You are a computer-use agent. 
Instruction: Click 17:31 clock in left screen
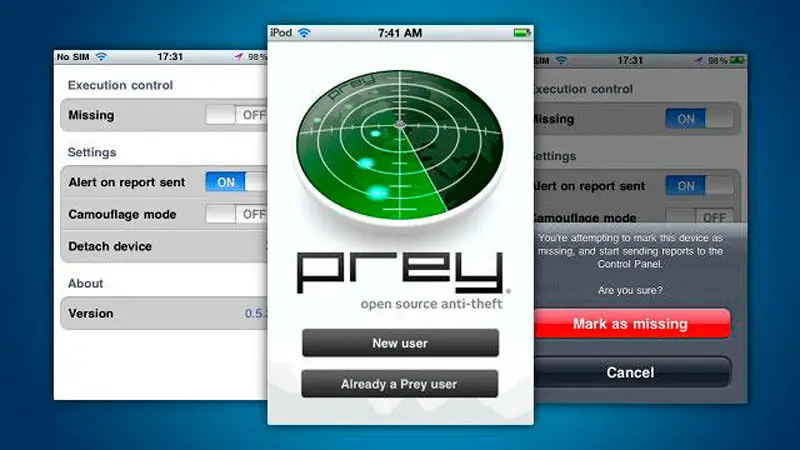[170, 57]
